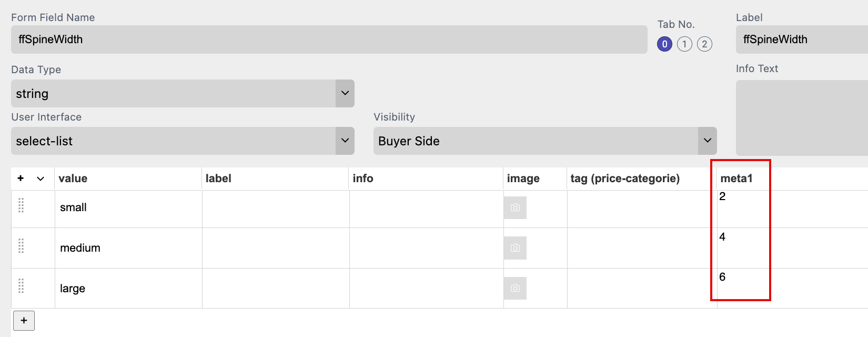Click the value cell reading large
This screenshot has height=337, width=868.
point(128,289)
